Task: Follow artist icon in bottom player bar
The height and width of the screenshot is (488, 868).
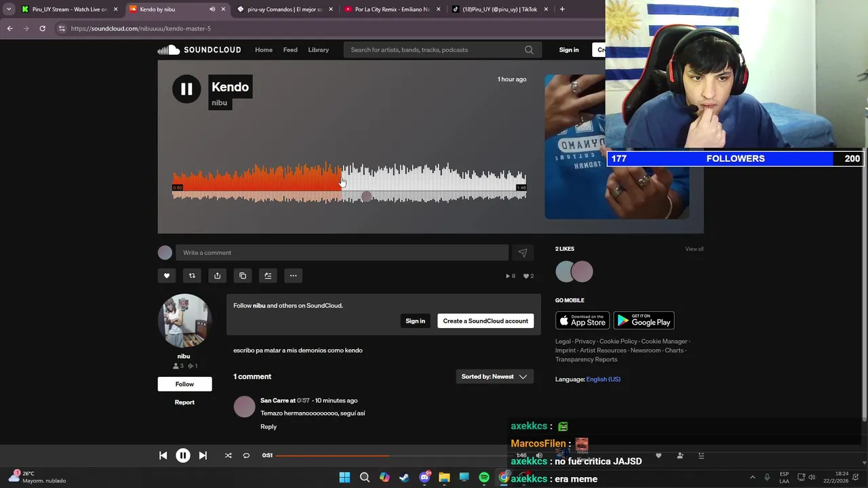Action: click(680, 455)
